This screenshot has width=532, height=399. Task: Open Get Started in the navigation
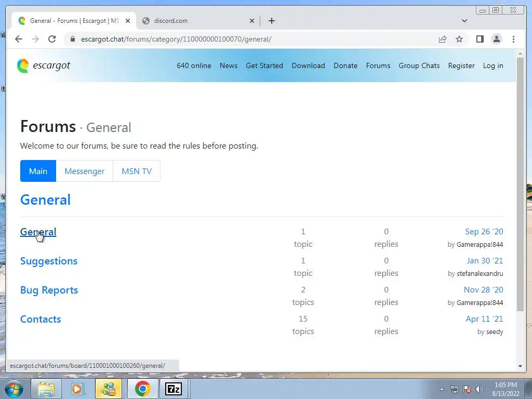coord(264,66)
